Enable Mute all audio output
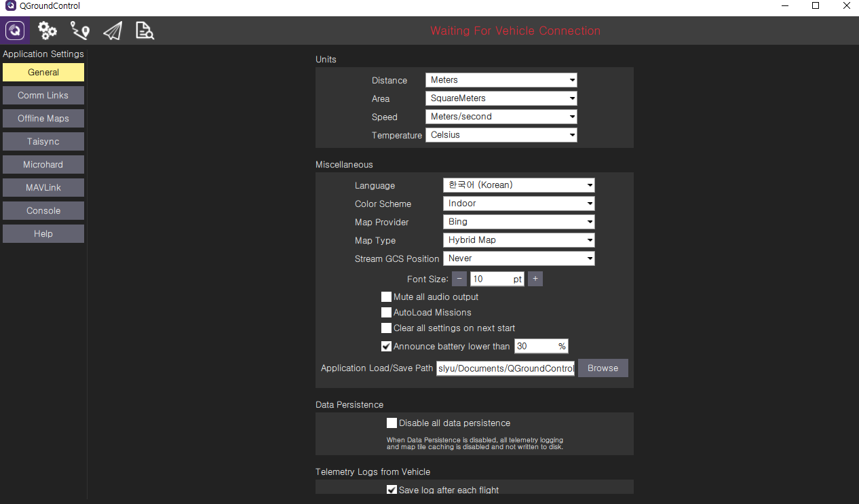The image size is (859, 504). click(386, 296)
